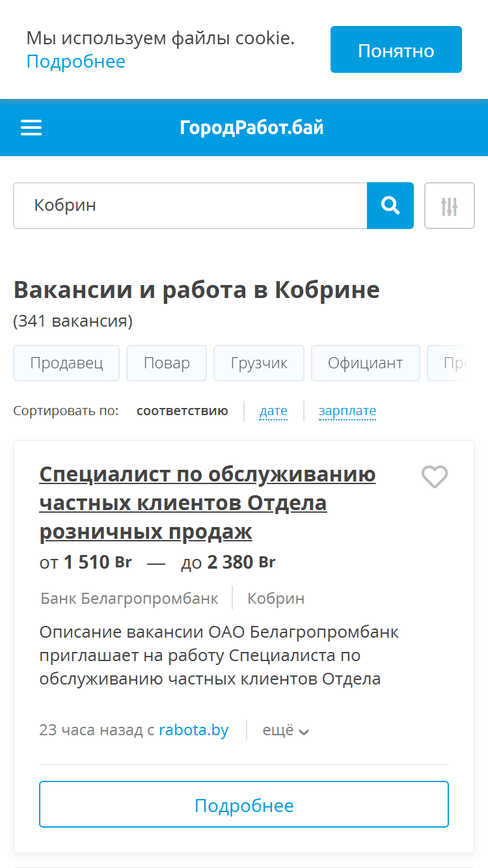Click the ГородРабот.бай site logo

[252, 128]
